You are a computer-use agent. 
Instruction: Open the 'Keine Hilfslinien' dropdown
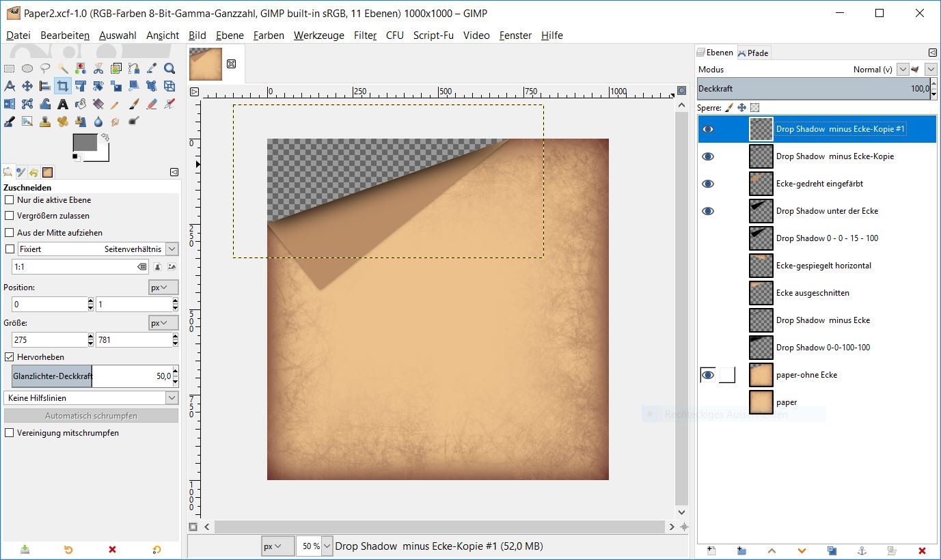[91, 397]
